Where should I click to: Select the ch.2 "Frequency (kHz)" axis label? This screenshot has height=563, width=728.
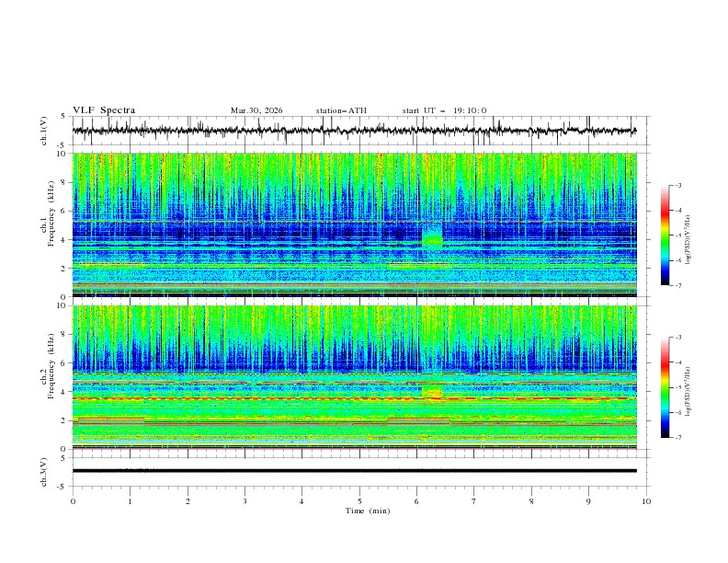point(51,366)
